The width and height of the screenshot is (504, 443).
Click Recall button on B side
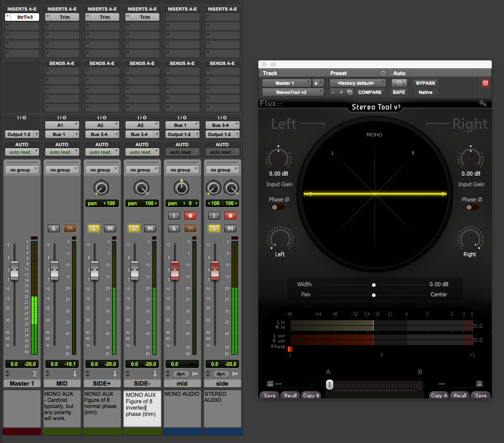coord(460,395)
